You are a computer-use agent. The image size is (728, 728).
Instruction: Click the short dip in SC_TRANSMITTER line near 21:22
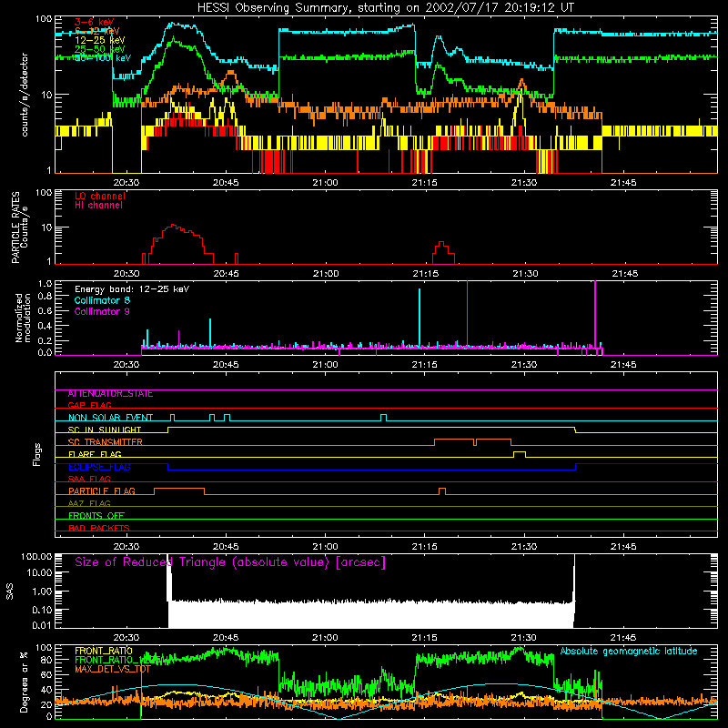click(x=475, y=442)
